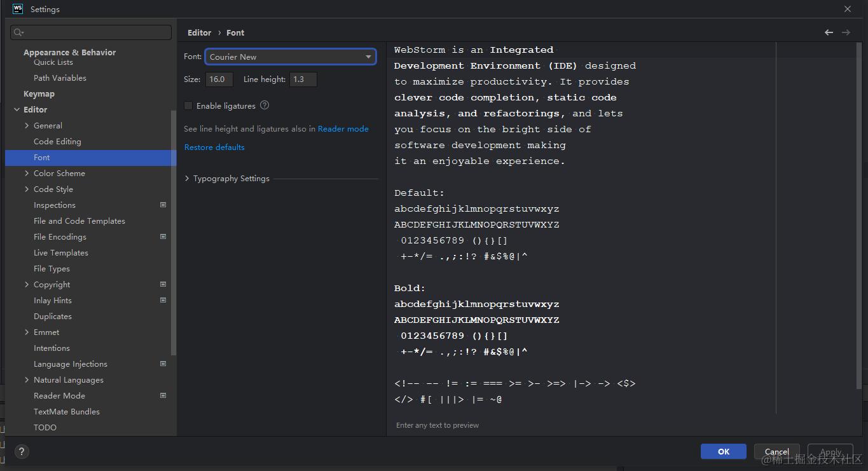The height and width of the screenshot is (471, 868).
Task: Click the project-level icon beside Inspections
Action: (x=163, y=205)
